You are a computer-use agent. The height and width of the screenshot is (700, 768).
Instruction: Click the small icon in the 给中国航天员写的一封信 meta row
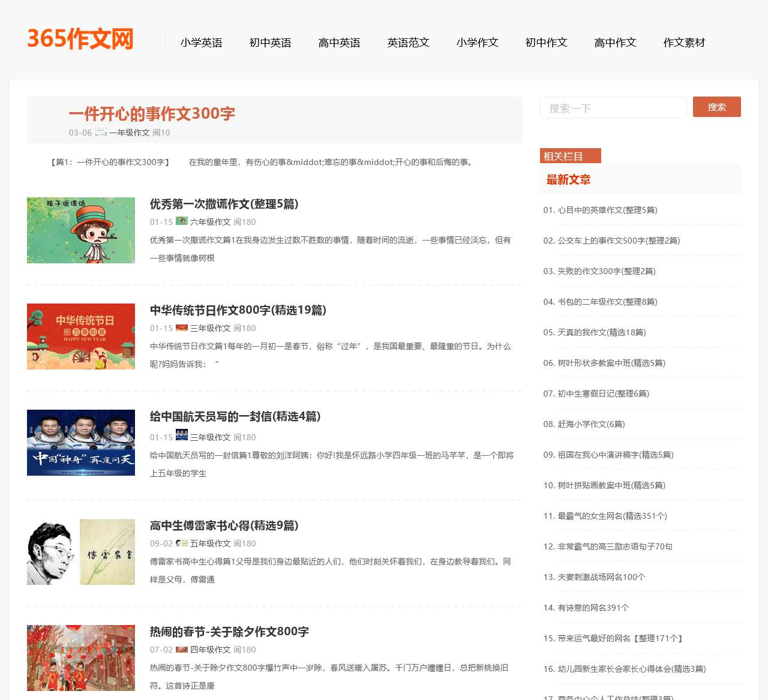(x=182, y=435)
